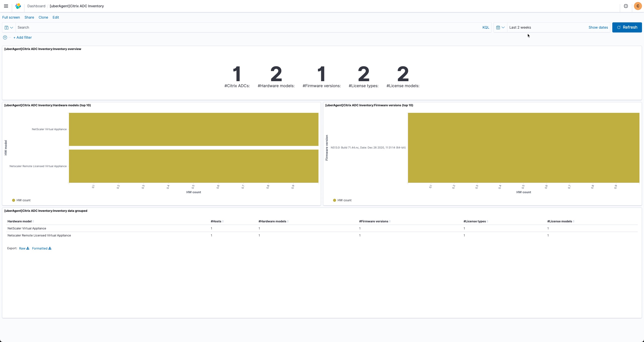The height and width of the screenshot is (342, 644).
Task: Download Raw export via its icon
Action: click(x=28, y=248)
